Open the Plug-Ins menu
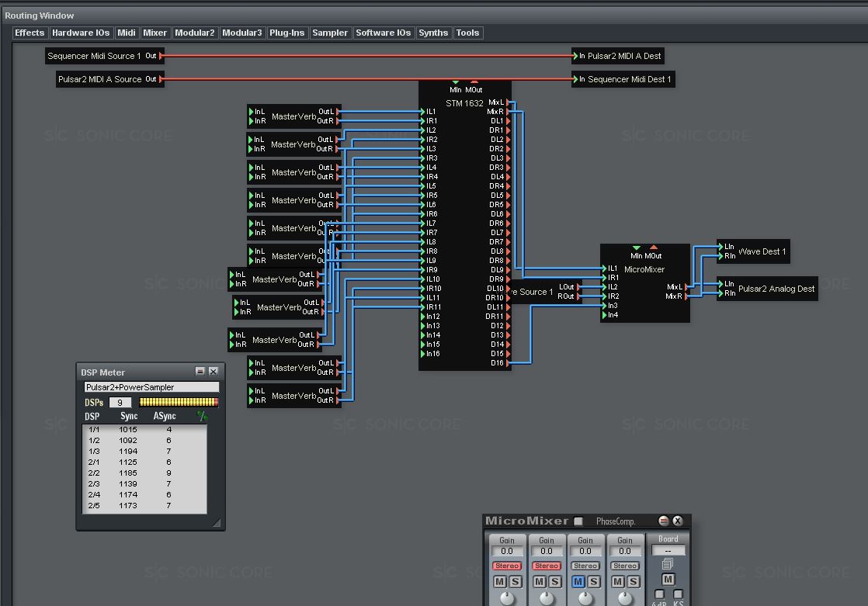 [x=286, y=33]
